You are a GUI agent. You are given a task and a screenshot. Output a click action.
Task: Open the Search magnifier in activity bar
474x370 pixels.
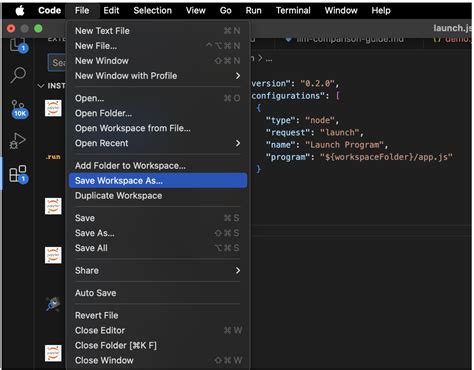[18, 75]
